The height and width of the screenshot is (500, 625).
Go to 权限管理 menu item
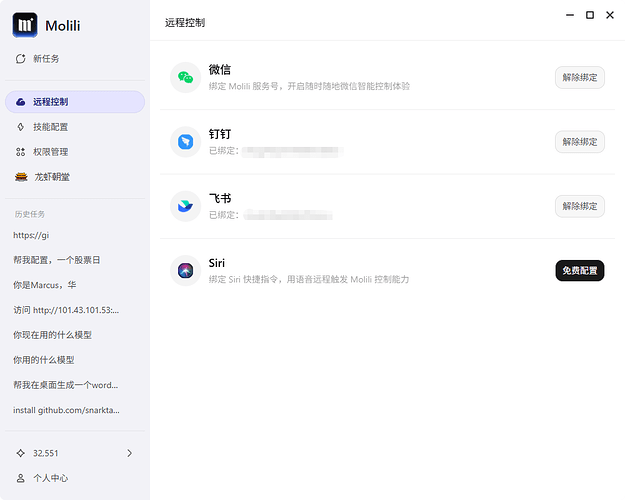(x=75, y=152)
